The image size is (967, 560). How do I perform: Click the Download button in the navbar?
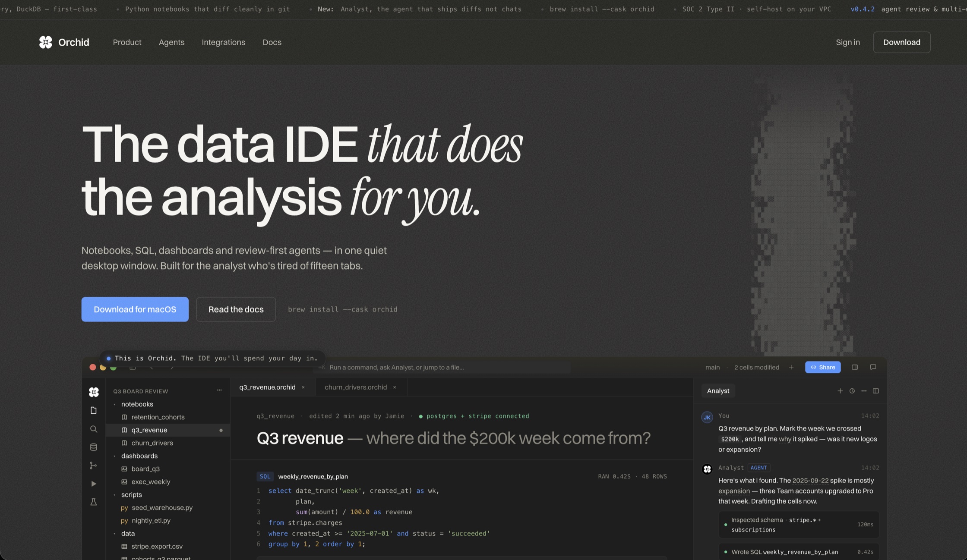click(x=902, y=42)
